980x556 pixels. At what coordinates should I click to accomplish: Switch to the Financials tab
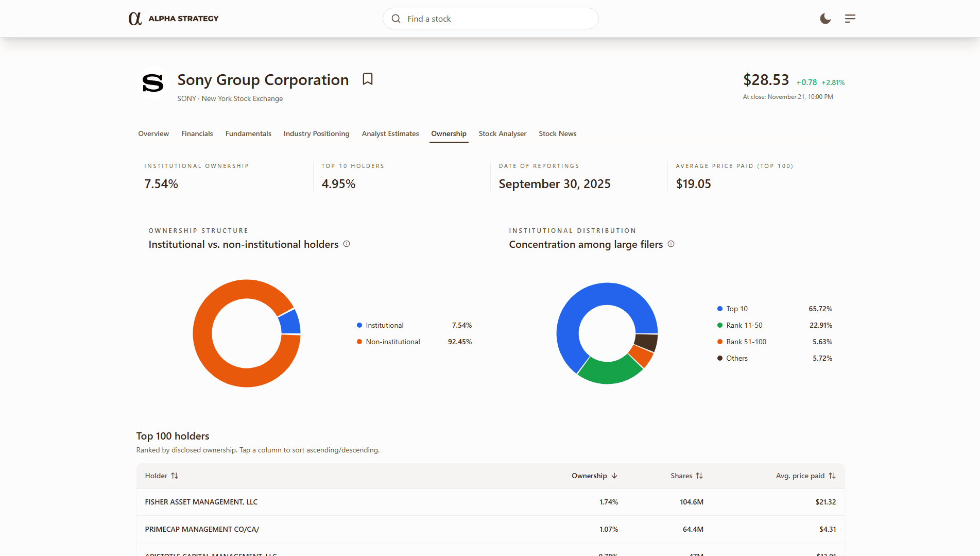pyautogui.click(x=197, y=133)
